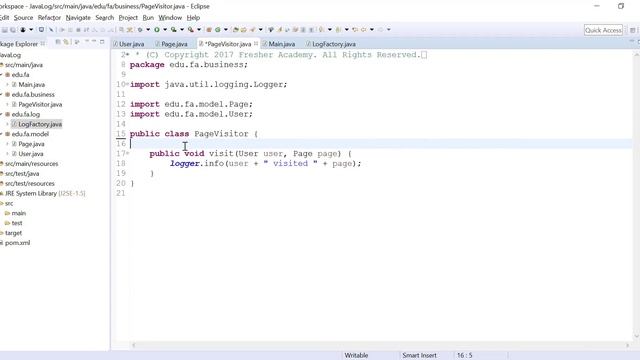Click the word 'logger' on line 18
The image size is (640, 360).
(184, 163)
